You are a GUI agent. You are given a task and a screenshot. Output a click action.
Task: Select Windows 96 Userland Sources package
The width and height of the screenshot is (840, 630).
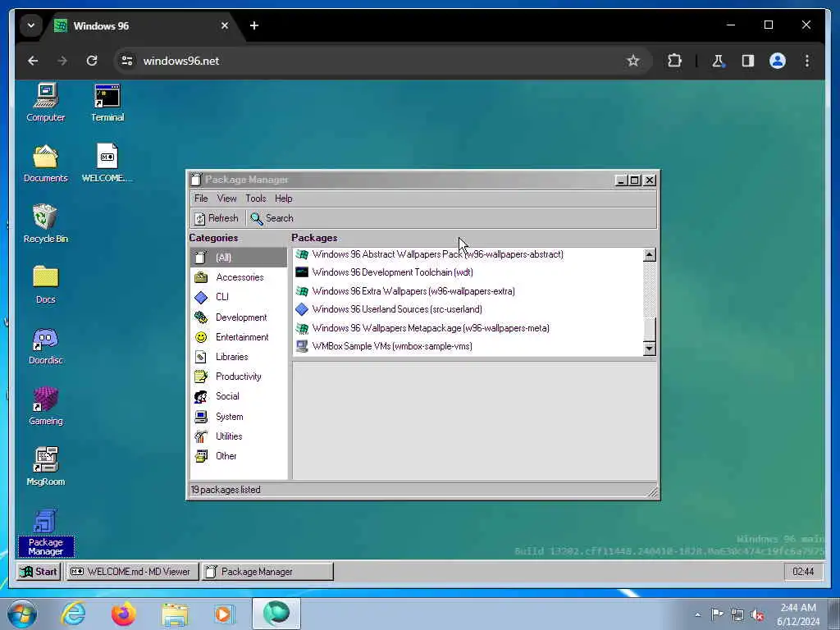tap(467, 309)
